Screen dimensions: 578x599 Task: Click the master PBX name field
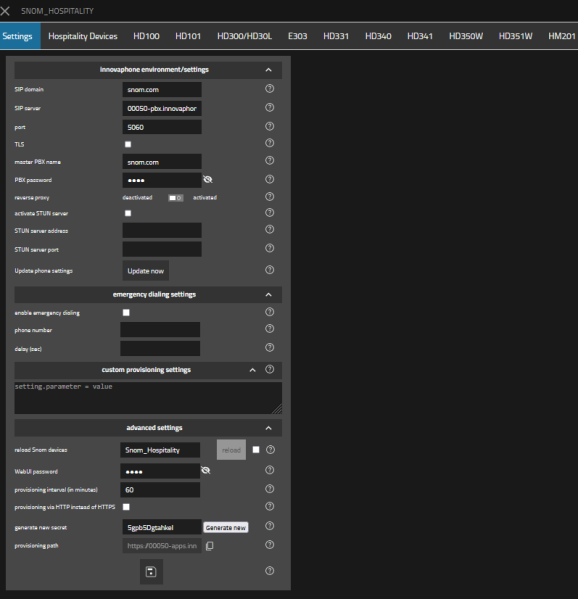(162, 162)
